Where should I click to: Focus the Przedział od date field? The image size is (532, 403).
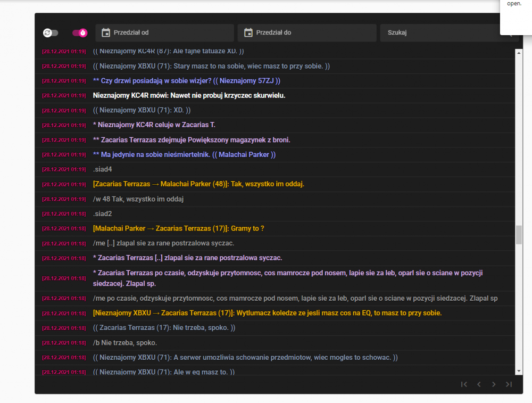point(164,32)
